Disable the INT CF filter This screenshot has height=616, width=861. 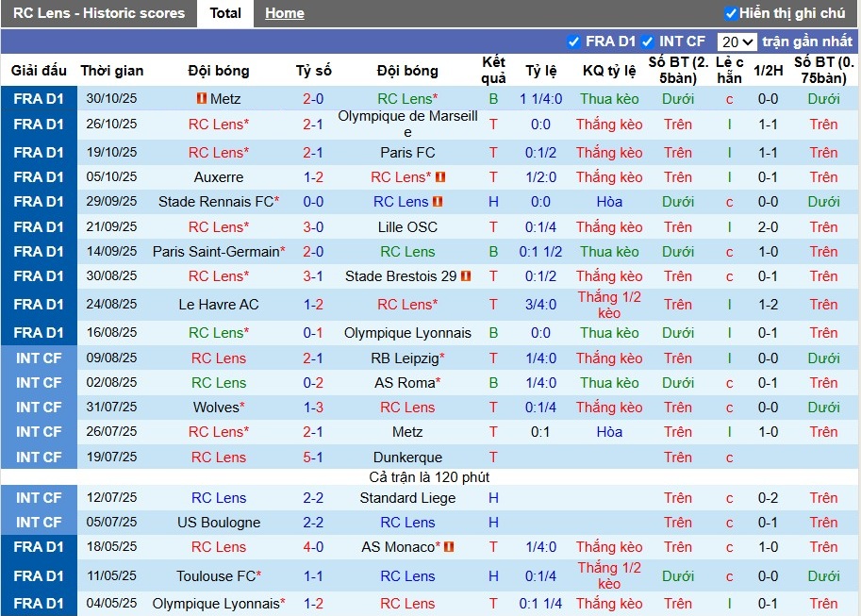(647, 42)
